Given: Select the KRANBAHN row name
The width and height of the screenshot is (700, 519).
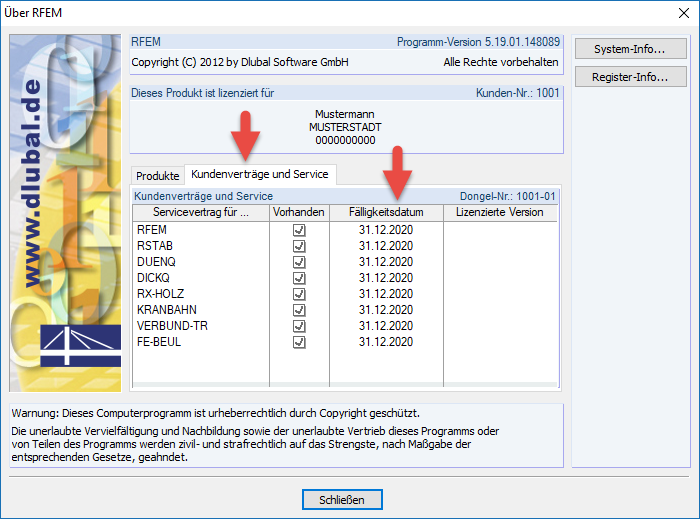Looking at the screenshot, I should 167,310.
